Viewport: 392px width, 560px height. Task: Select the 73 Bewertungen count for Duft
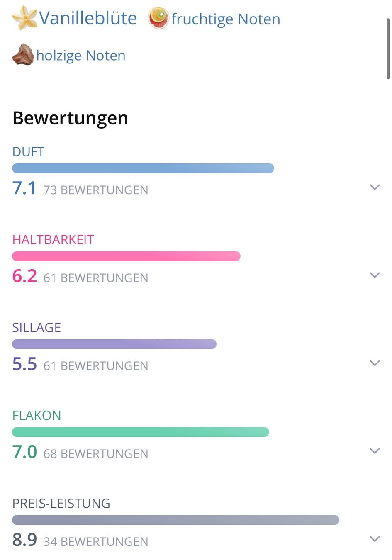point(96,190)
